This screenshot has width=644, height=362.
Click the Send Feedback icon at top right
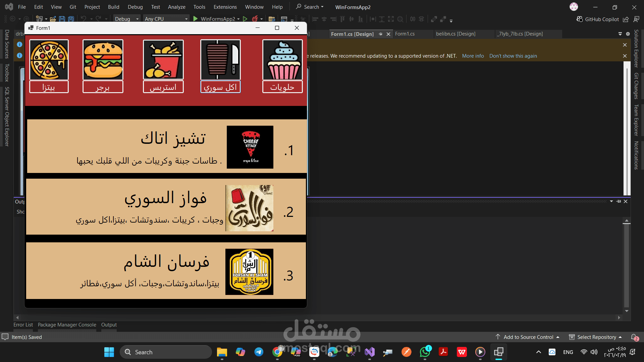pos(636,19)
